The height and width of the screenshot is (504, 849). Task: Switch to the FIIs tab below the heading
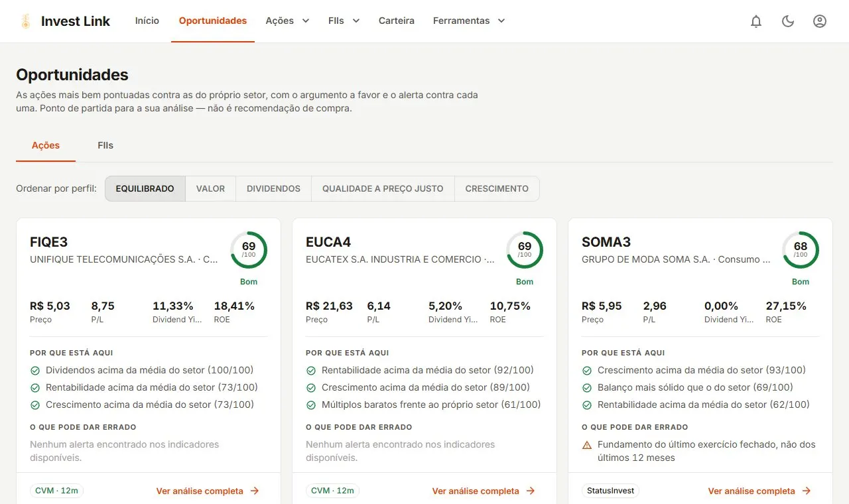105,145
